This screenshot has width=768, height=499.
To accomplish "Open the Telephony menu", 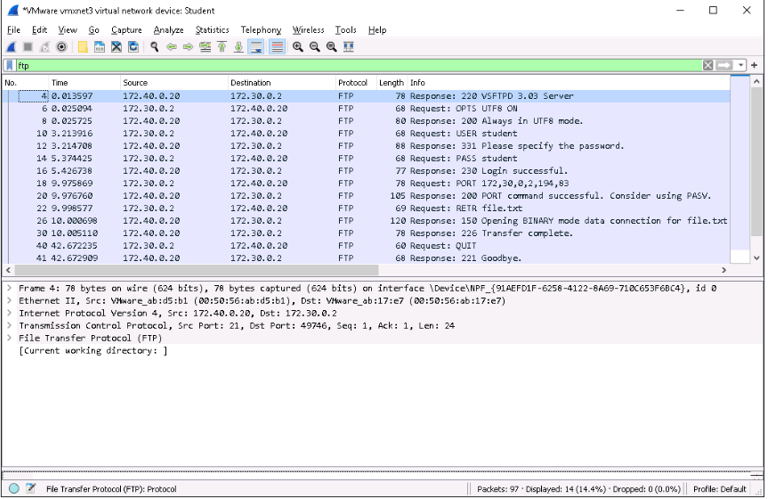I will (x=261, y=30).
